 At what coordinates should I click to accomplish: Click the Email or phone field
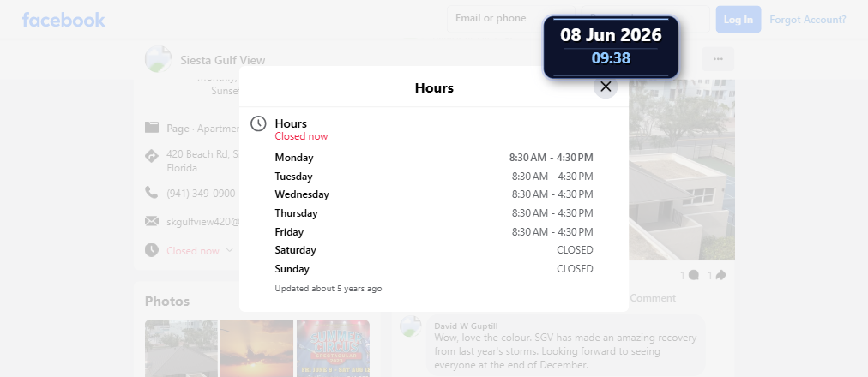512,19
